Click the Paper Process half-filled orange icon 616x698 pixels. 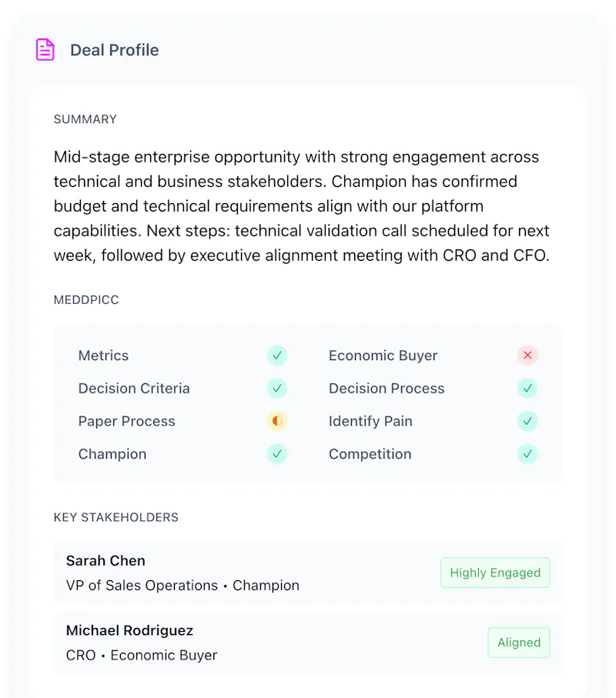[x=277, y=421]
